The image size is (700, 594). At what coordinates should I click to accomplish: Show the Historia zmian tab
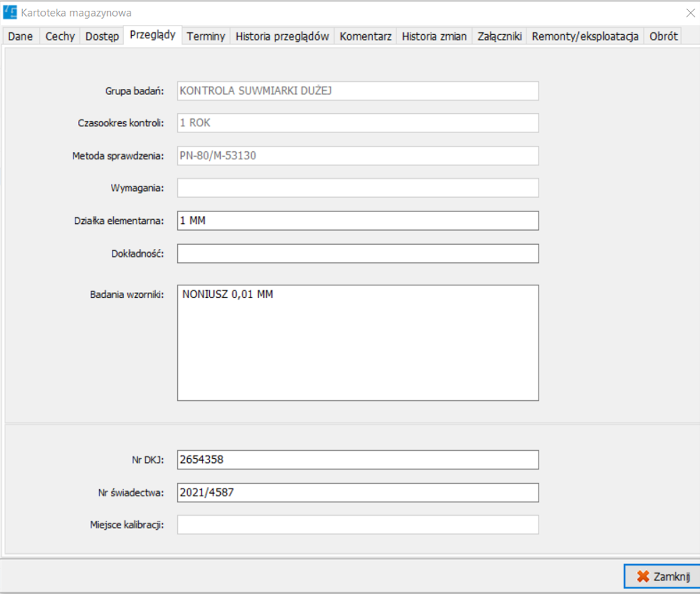[x=434, y=36]
